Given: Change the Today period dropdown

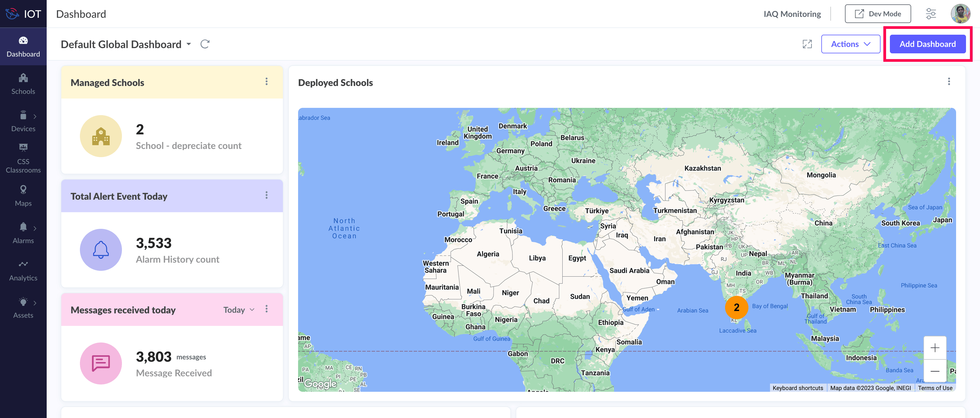Looking at the screenshot, I should coord(239,310).
